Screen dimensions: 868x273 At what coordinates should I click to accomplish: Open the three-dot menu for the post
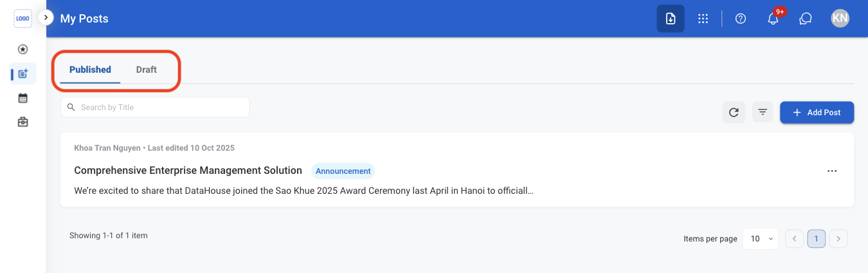(832, 171)
